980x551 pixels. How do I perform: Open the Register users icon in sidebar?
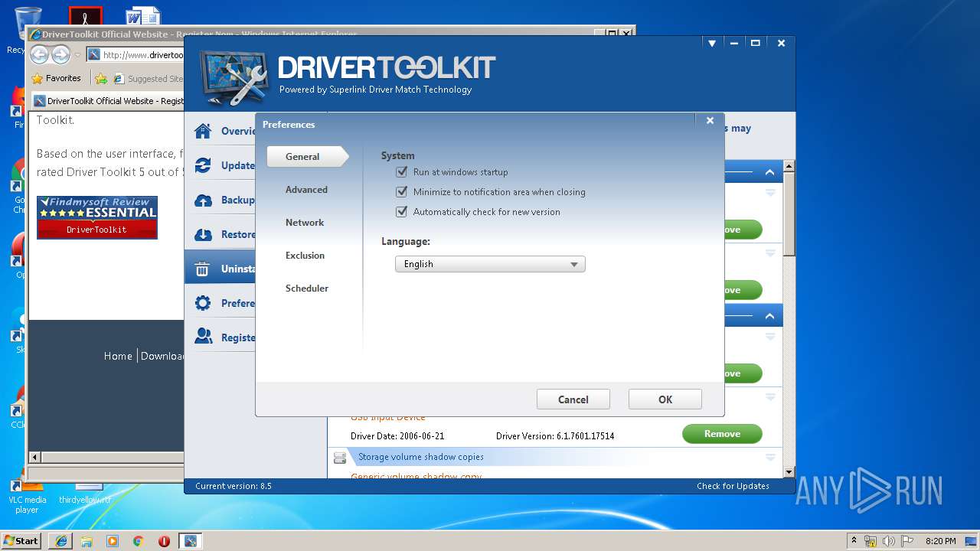click(x=203, y=337)
